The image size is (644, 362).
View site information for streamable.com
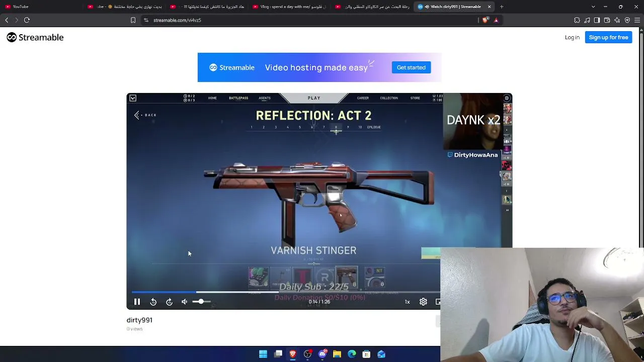pos(146,20)
